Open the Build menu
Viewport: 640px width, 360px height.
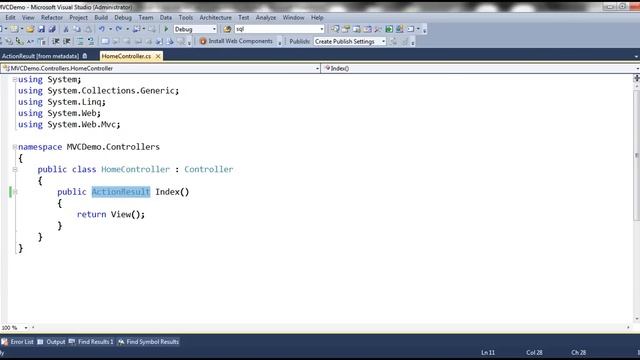(101, 18)
